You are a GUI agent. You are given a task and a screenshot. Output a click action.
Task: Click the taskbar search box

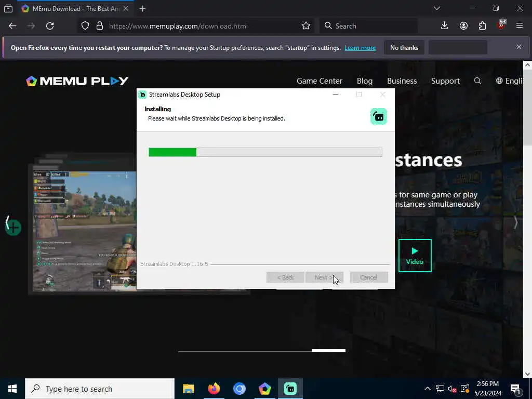[100, 389]
